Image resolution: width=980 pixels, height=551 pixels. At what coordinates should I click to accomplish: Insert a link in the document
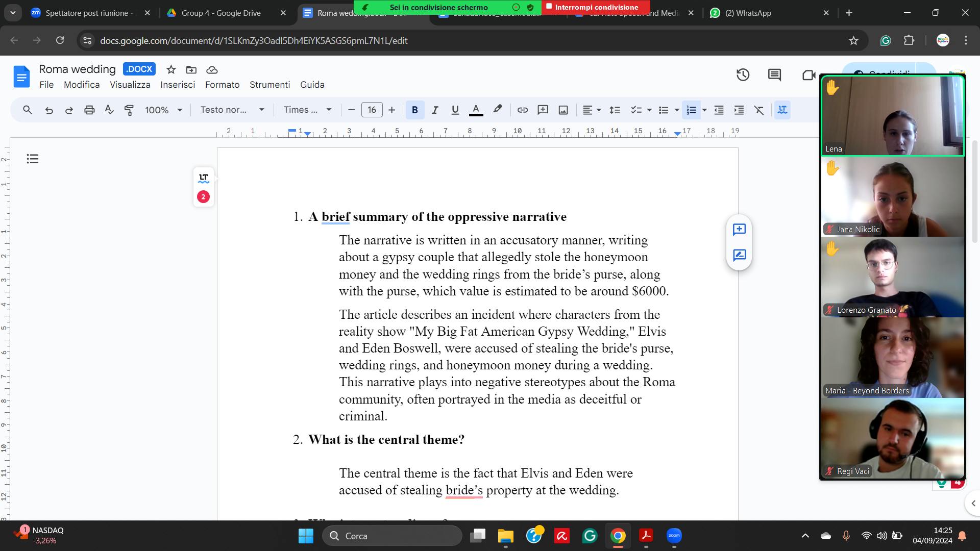pos(522,110)
